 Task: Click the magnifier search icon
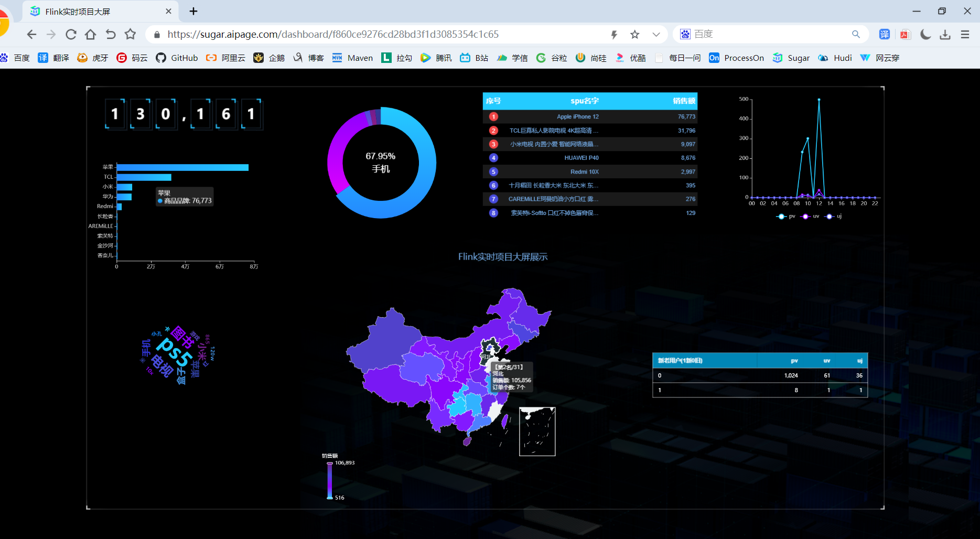[856, 35]
